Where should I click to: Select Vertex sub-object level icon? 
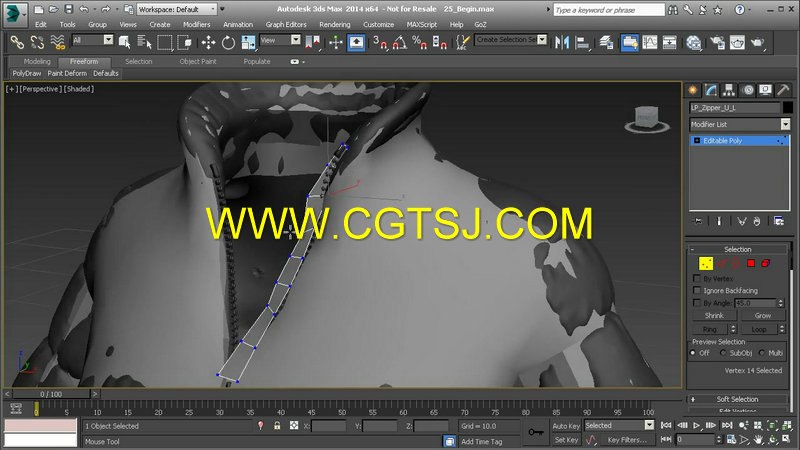point(706,263)
